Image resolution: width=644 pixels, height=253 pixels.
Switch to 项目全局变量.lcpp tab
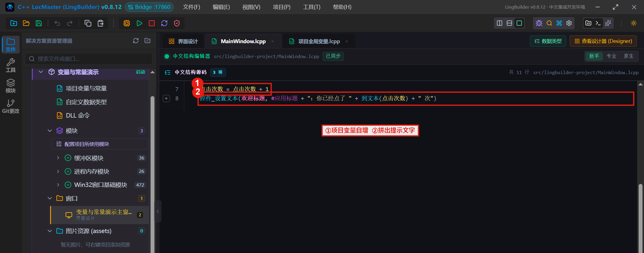click(319, 41)
